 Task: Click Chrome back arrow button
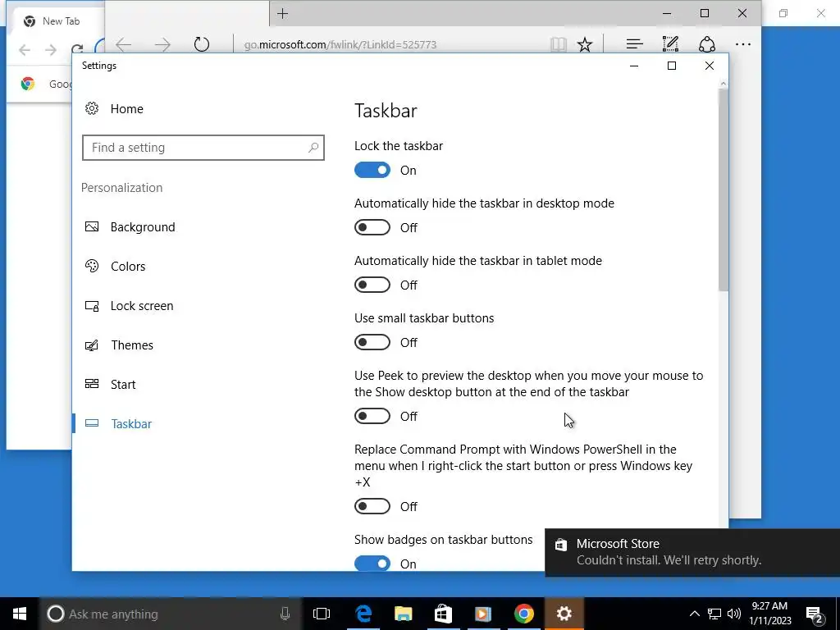click(25, 50)
